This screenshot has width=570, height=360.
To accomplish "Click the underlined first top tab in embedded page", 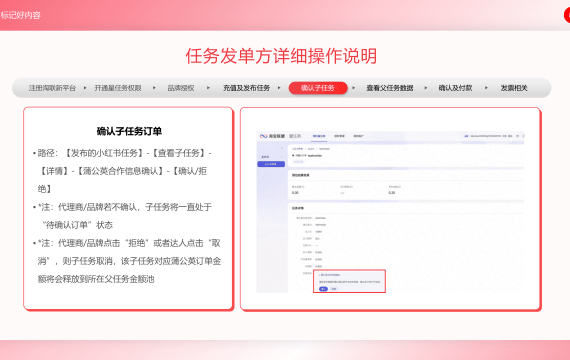I will coord(319,136).
